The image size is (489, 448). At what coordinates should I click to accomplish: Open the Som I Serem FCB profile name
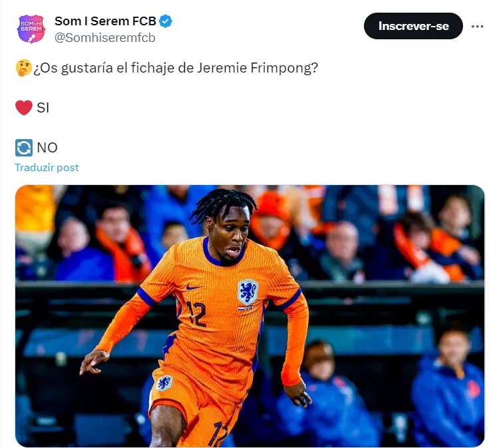pyautogui.click(x=105, y=21)
